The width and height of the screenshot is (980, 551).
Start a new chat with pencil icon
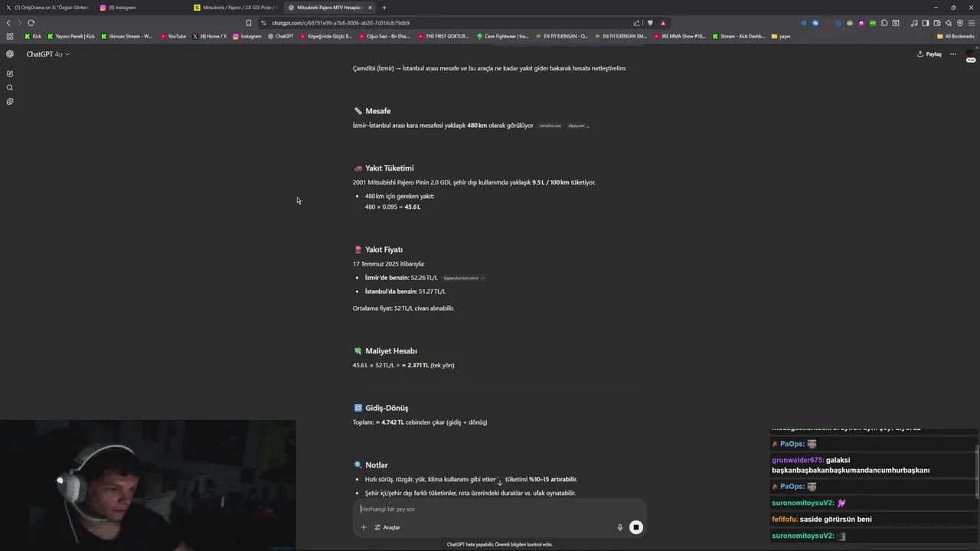(10, 73)
